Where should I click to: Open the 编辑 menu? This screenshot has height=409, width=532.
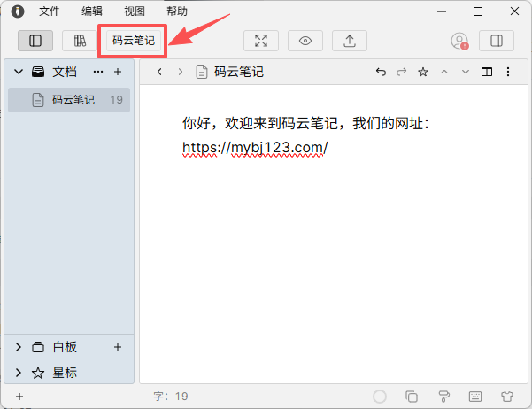pos(92,12)
